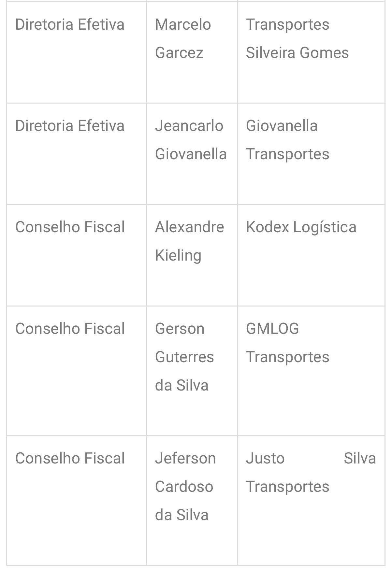Viewport: 392px width, 570px height.
Task: Select the first name Jeferson
Action: tap(185, 459)
